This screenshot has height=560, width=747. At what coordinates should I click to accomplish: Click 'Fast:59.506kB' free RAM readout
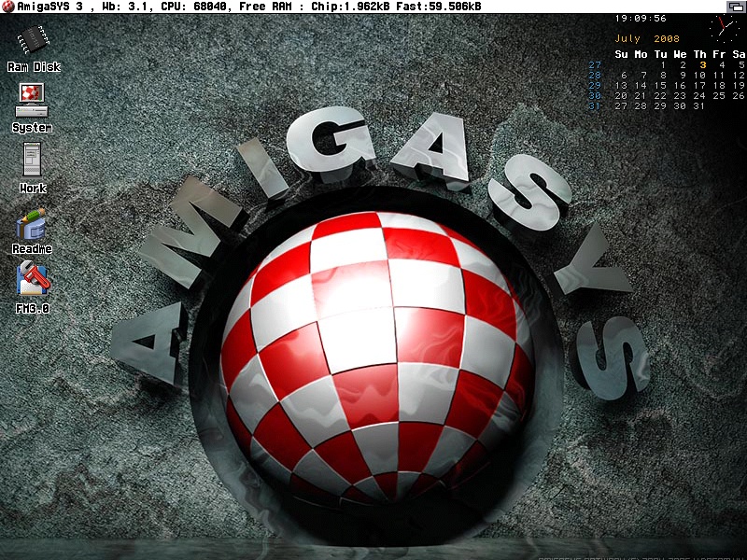click(x=438, y=7)
